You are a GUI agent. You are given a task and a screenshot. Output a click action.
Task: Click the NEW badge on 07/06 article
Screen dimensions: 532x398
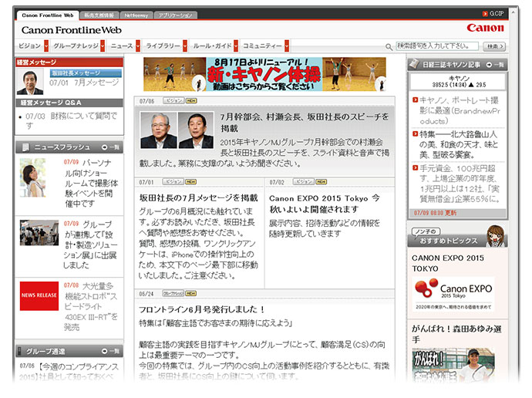(x=191, y=101)
